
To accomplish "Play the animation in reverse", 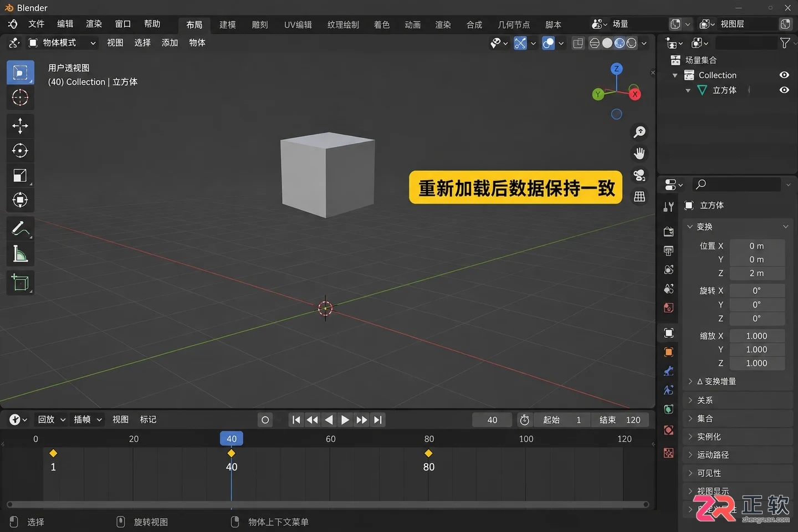I will [x=329, y=420].
